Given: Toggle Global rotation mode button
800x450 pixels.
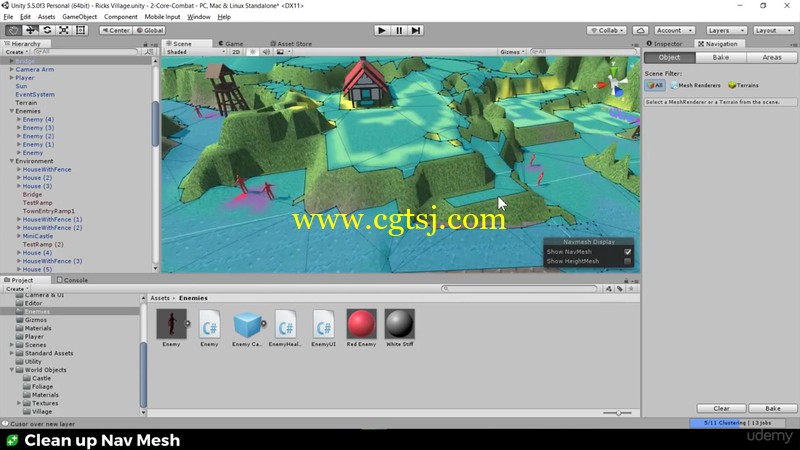Looking at the screenshot, I should coord(149,30).
